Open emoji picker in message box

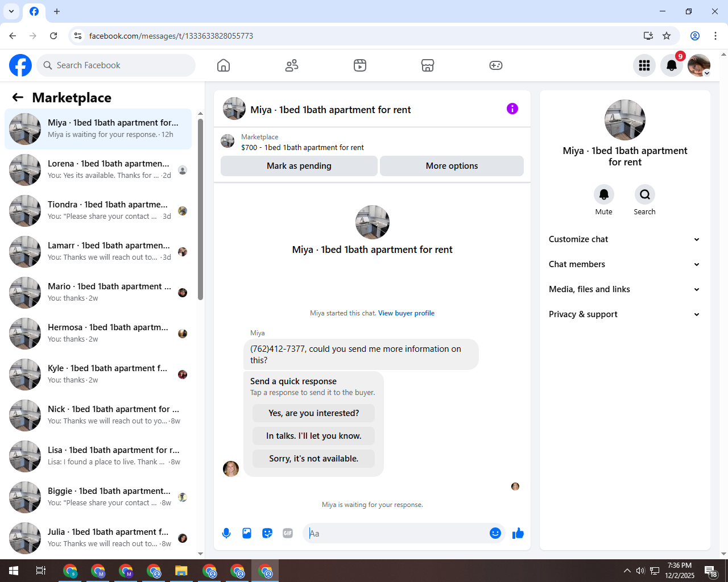pyautogui.click(x=495, y=533)
